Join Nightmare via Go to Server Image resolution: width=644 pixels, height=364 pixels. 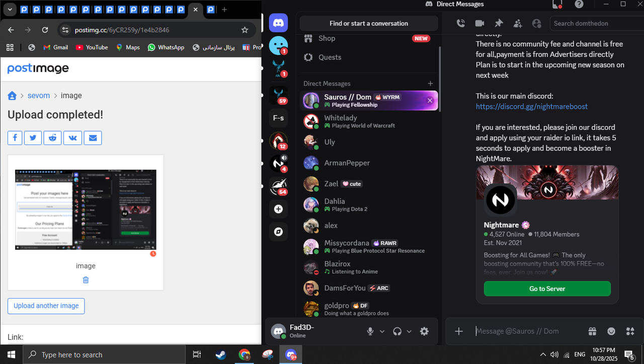[547, 288]
